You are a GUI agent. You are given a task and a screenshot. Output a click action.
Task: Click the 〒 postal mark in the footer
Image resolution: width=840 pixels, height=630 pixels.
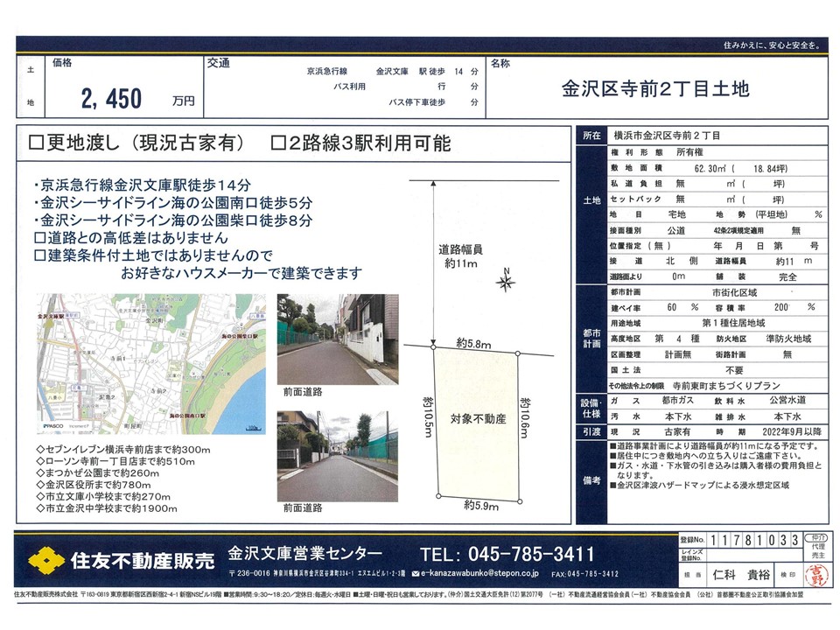click(232, 574)
